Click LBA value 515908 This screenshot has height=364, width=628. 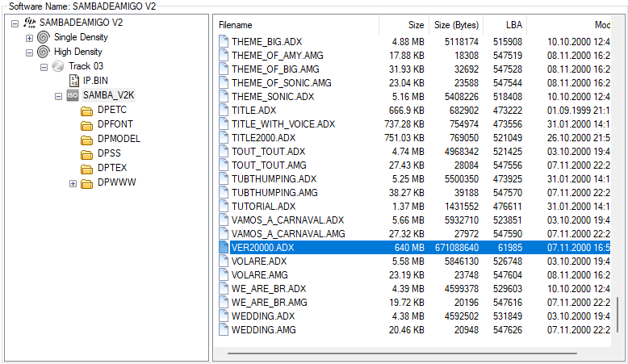(x=508, y=42)
